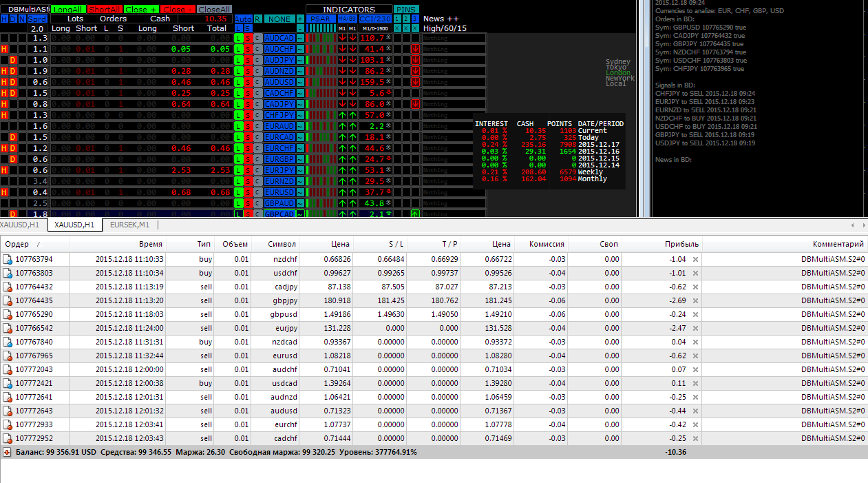
Task: Click first red down arrow in AUDCAD row
Action: 343,38
